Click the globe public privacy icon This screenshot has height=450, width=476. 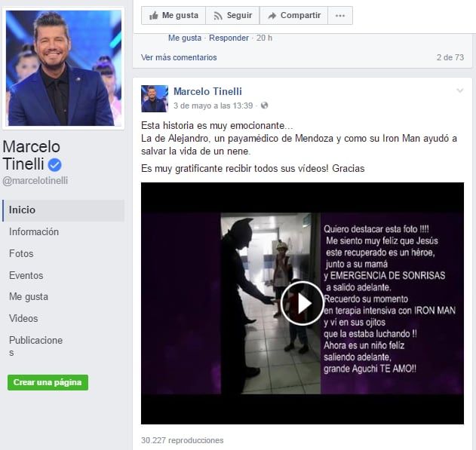coord(265,106)
